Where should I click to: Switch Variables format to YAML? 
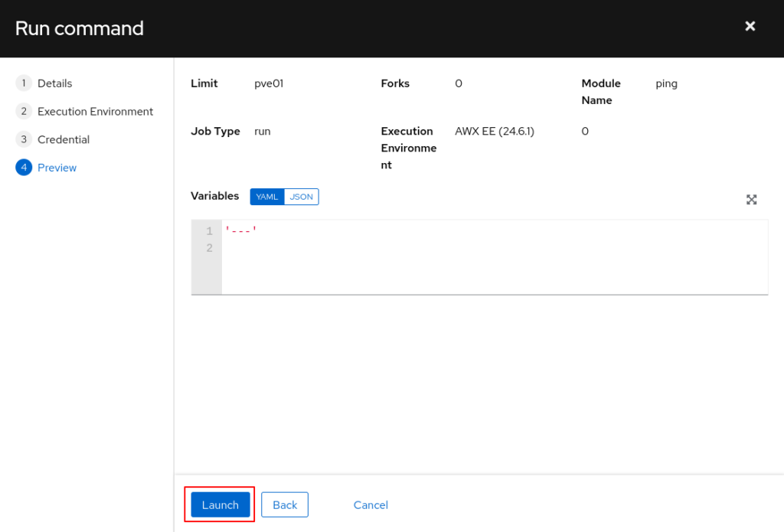tap(267, 197)
